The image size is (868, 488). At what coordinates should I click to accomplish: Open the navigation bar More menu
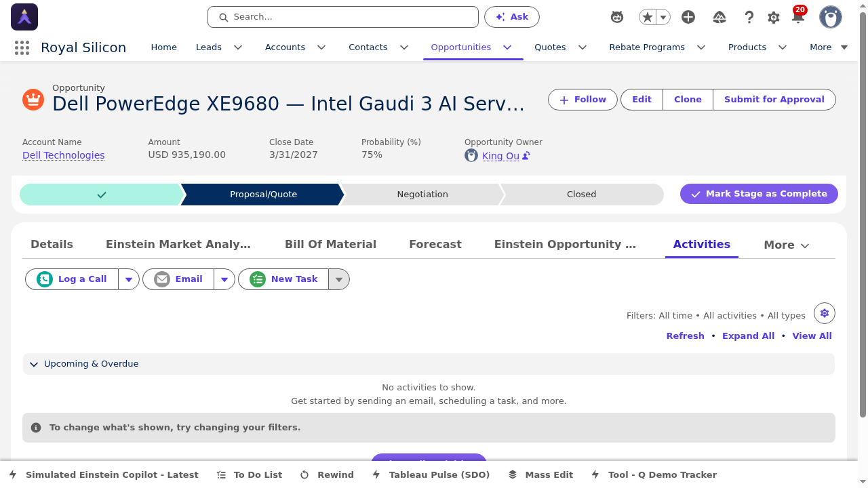pyautogui.click(x=829, y=47)
